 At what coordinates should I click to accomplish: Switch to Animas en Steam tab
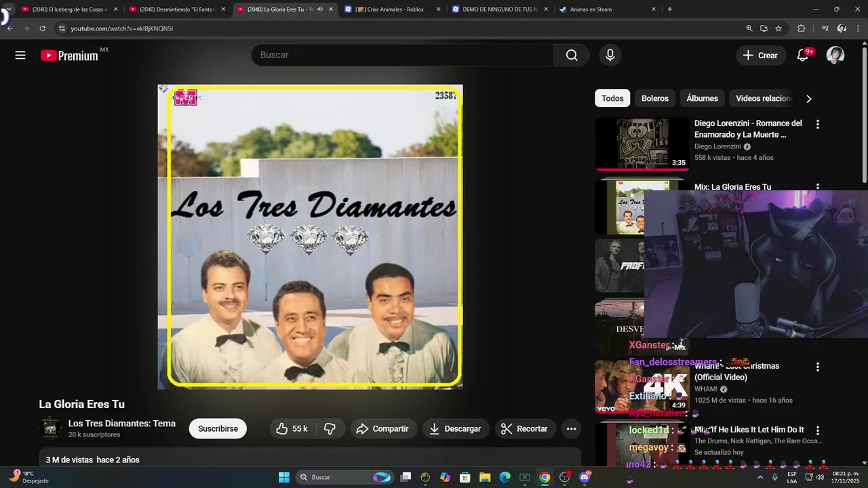[x=608, y=9]
